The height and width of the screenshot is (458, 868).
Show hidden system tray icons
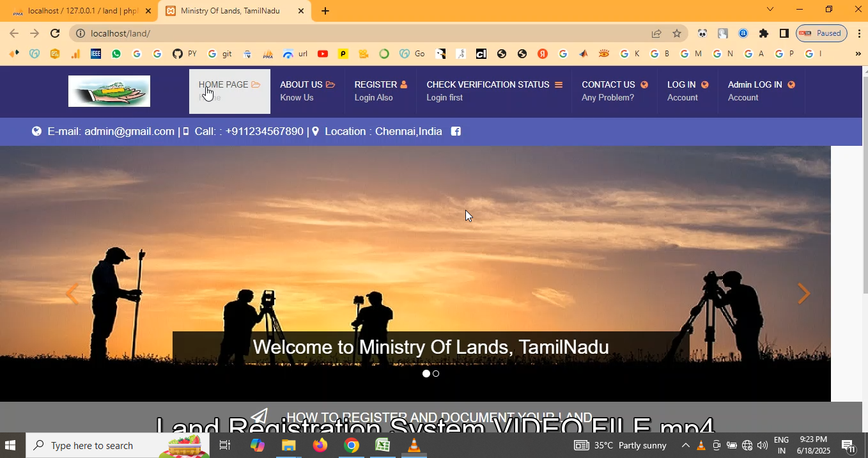685,445
